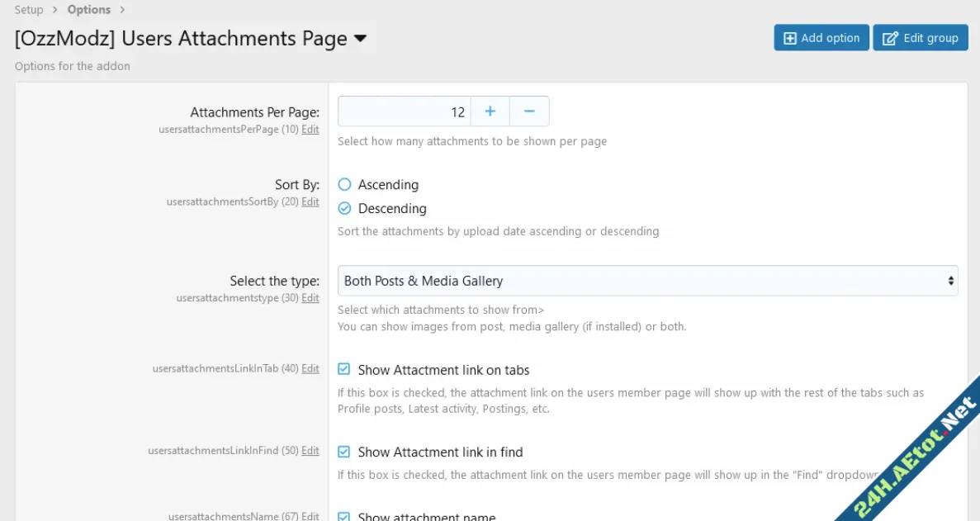The width and height of the screenshot is (980, 521).
Task: Edit the usersattachmentsName option
Action: click(310, 516)
